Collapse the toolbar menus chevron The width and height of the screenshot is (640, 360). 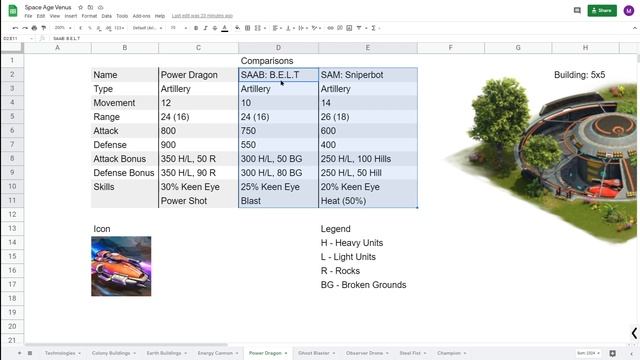(x=635, y=28)
